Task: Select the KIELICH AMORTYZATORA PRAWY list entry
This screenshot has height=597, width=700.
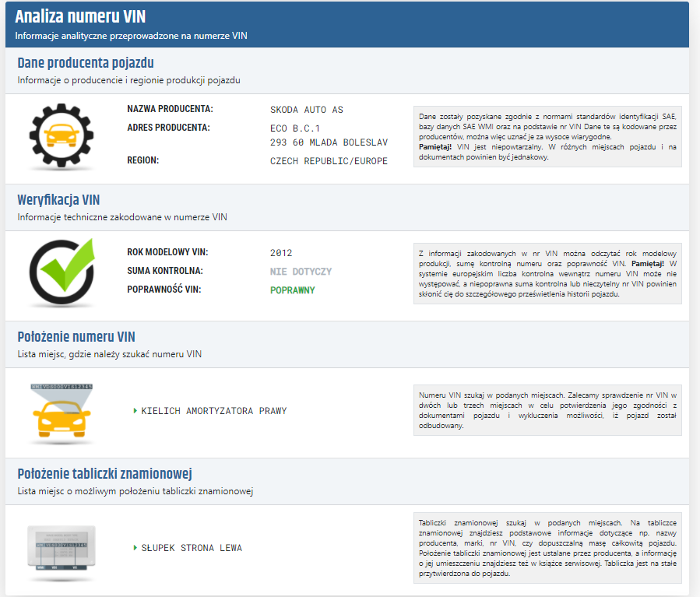Action: [213, 411]
